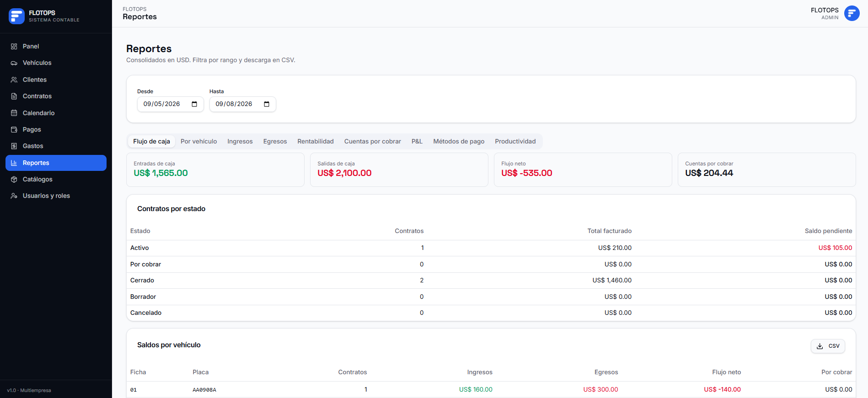Click the user avatar in the header
Screen dimensions: 868x398
[852, 13]
